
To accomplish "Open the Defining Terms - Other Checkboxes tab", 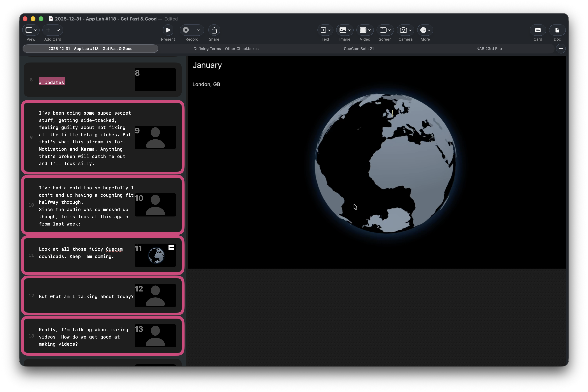I will click(x=226, y=48).
